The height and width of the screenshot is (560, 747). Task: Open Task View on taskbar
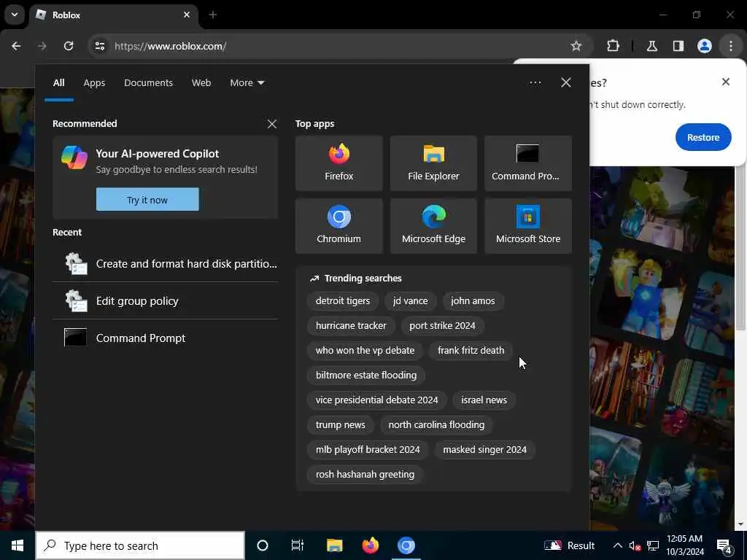coord(298,545)
